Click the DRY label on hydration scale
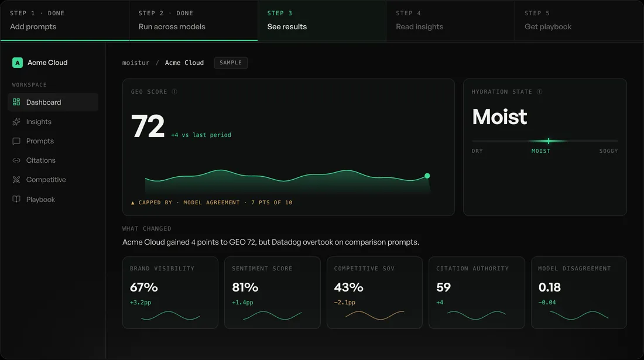The height and width of the screenshot is (360, 644). [x=477, y=151]
